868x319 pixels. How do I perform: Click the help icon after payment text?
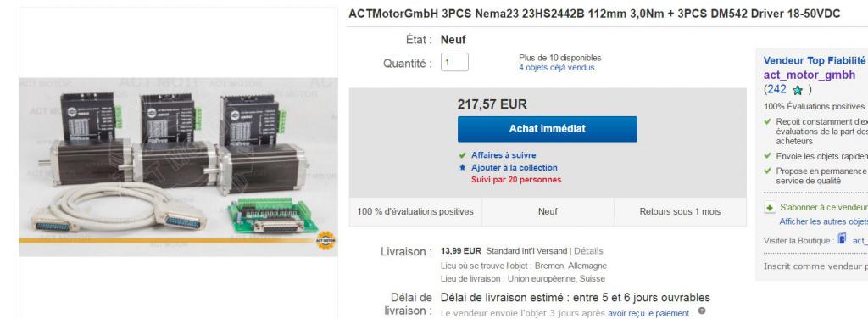pyautogui.click(x=702, y=311)
